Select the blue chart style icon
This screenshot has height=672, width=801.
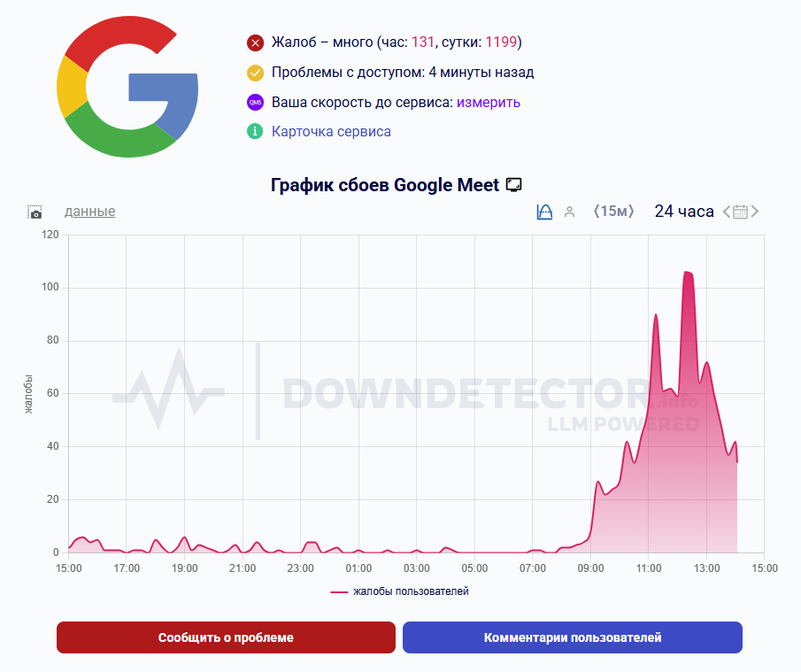544,212
